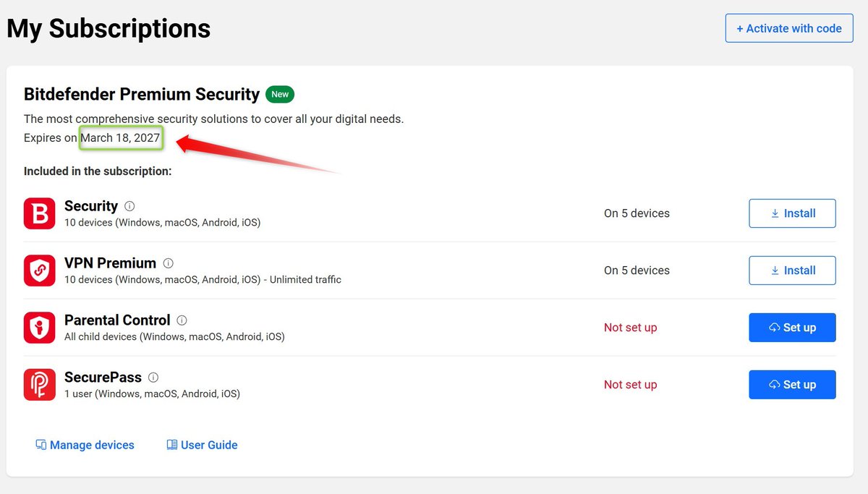Click SecurePass's "Not set up" status
Viewport: 868px width, 494px height.
pos(630,385)
